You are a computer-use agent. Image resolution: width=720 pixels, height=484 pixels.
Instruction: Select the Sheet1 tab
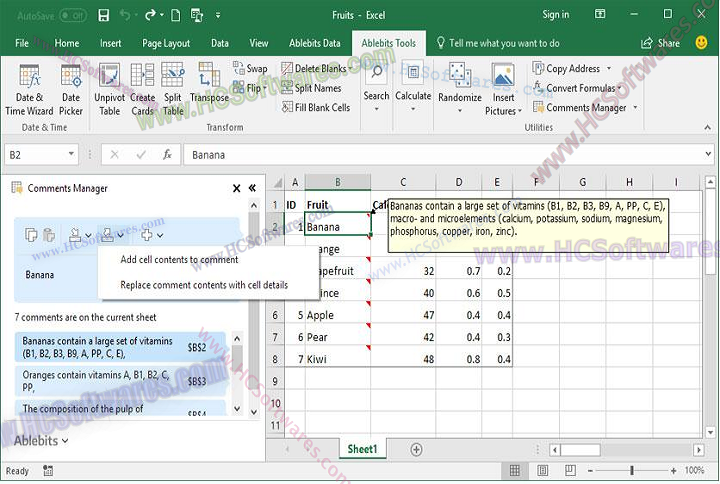(362, 449)
